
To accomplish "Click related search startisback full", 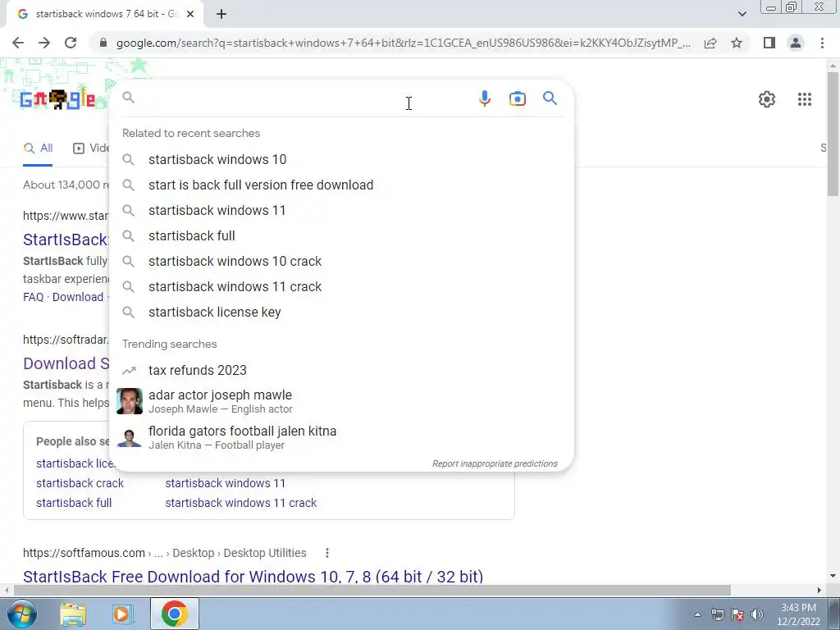I will tap(74, 503).
